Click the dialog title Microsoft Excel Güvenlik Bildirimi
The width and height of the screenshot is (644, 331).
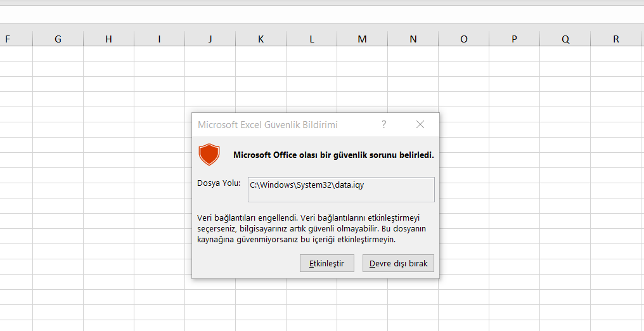click(267, 125)
